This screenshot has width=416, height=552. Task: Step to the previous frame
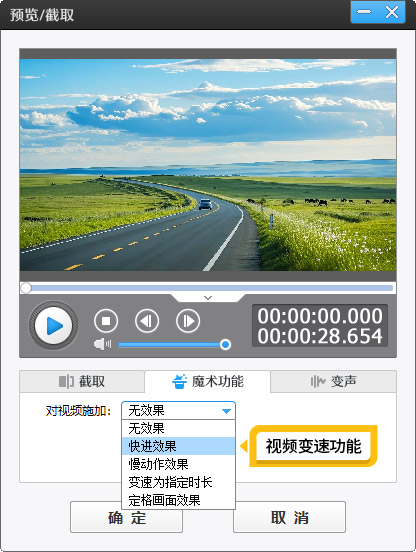[147, 321]
